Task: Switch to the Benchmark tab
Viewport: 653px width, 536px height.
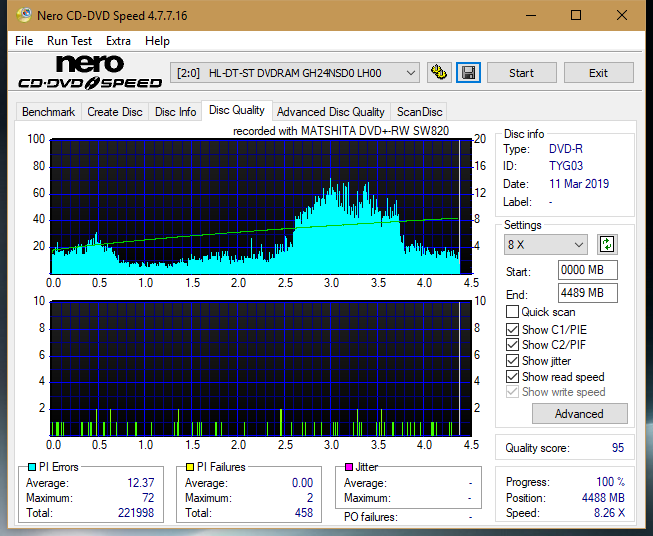Action: [48, 112]
